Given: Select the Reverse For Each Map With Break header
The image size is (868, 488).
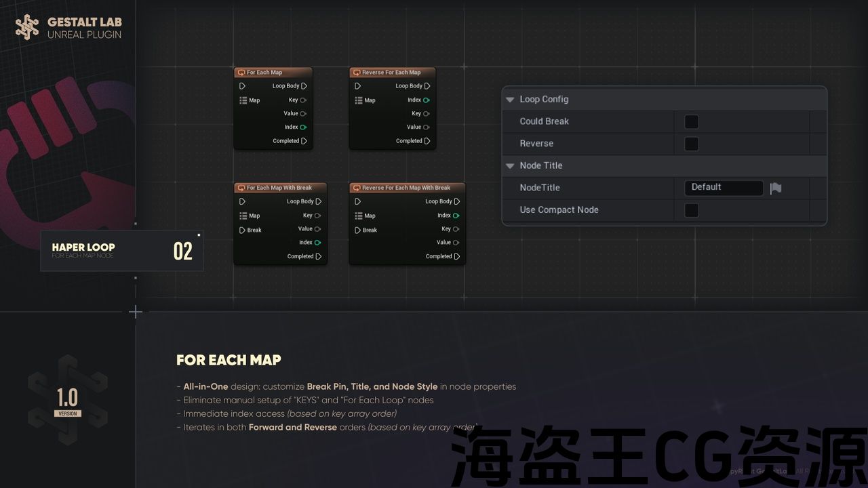Looking at the screenshot, I should click(x=407, y=188).
